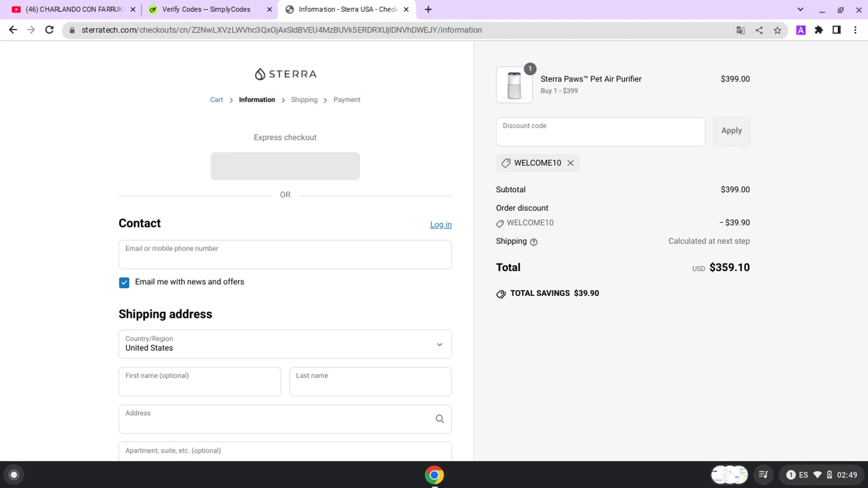Image resolution: width=868 pixels, height=488 pixels.
Task: Close the CHARLANDO CON FARRUKO tab
Action: 133,9
